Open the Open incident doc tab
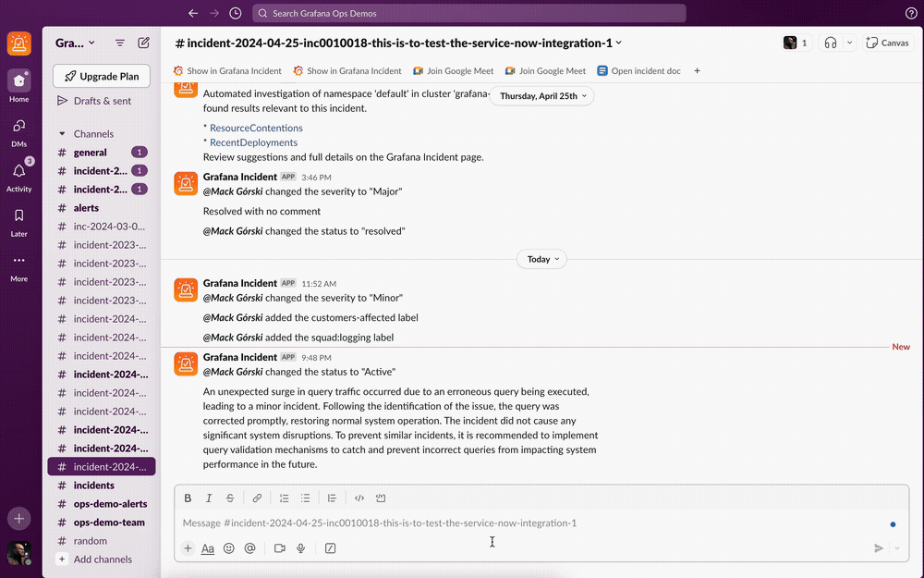The image size is (924, 578). (638, 71)
